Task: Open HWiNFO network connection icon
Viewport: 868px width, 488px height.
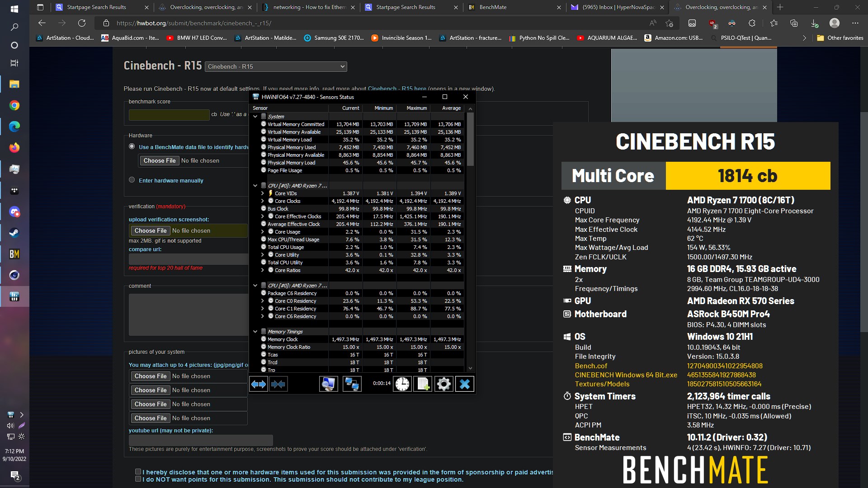Action: [352, 384]
